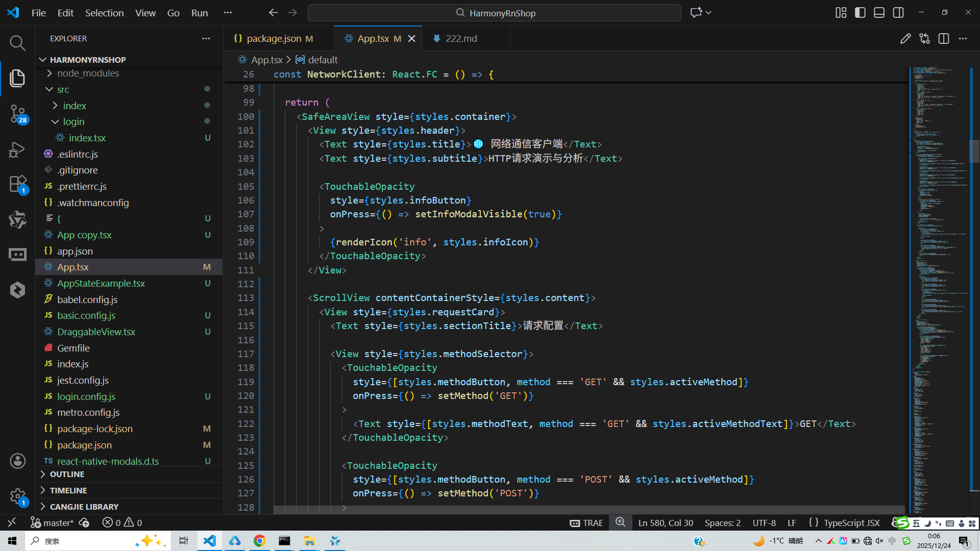Expand the node_modules folder
Image resolution: width=980 pixels, height=551 pixels.
(x=88, y=73)
